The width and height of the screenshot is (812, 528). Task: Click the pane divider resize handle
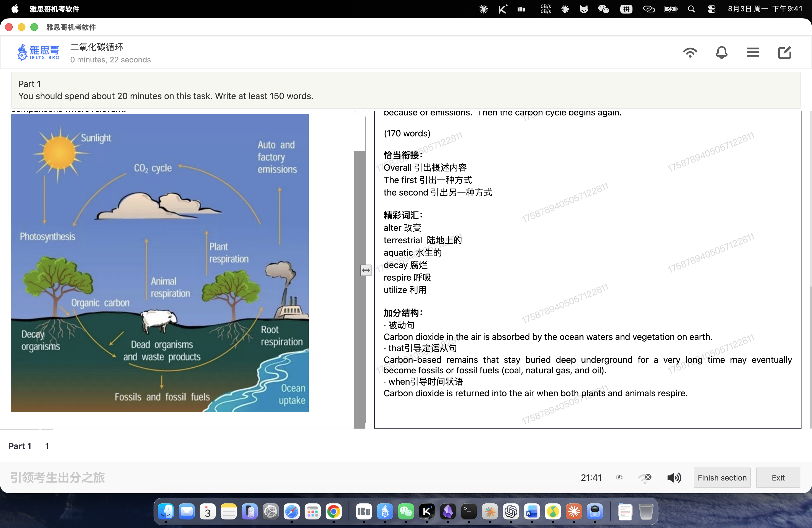(366, 270)
